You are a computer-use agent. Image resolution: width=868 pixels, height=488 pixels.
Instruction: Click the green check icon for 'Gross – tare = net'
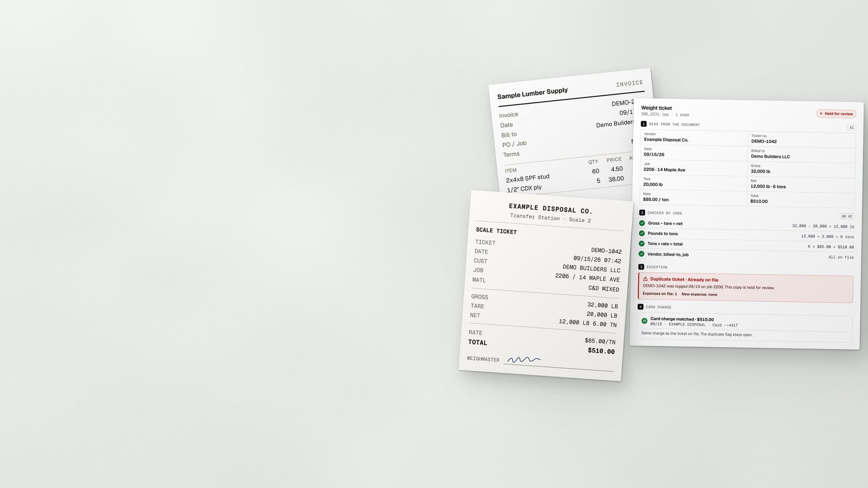tap(642, 223)
